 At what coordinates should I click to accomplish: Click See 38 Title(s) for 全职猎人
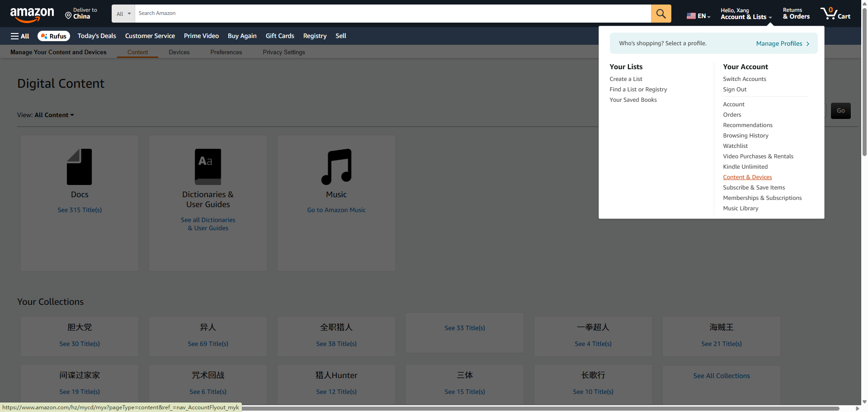336,344
